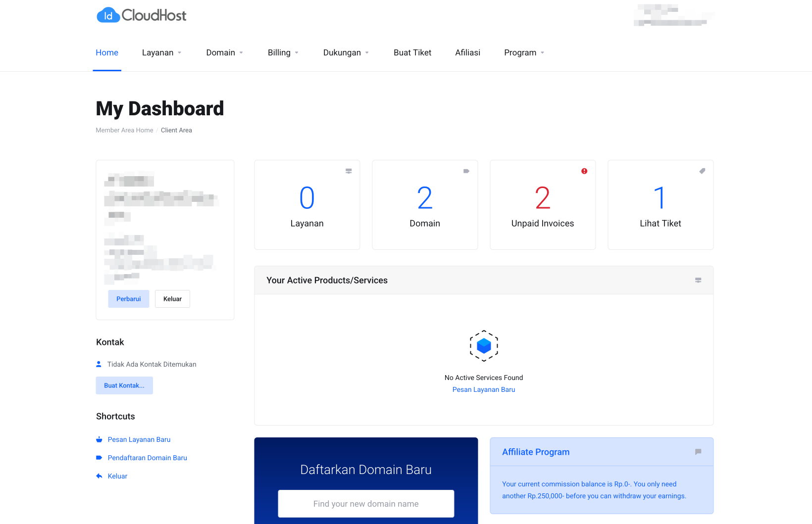Image resolution: width=812 pixels, height=524 pixels.
Task: Click the domain name search input field
Action: click(366, 503)
